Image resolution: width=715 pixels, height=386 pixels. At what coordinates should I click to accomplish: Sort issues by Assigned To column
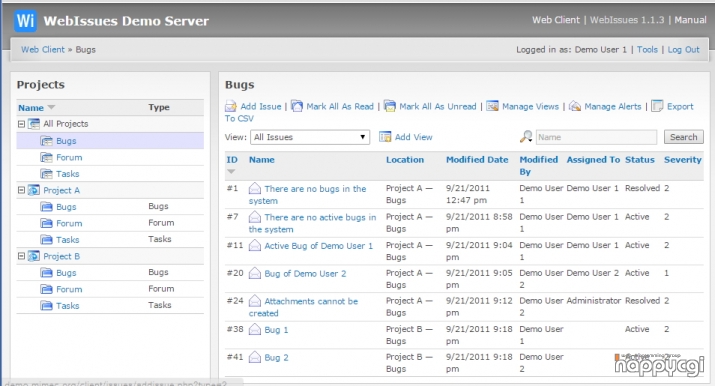click(x=593, y=160)
